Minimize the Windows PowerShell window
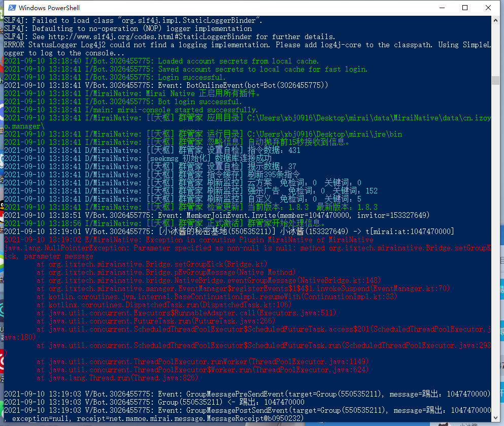This screenshot has width=504, height=426. pyautogui.click(x=442, y=8)
